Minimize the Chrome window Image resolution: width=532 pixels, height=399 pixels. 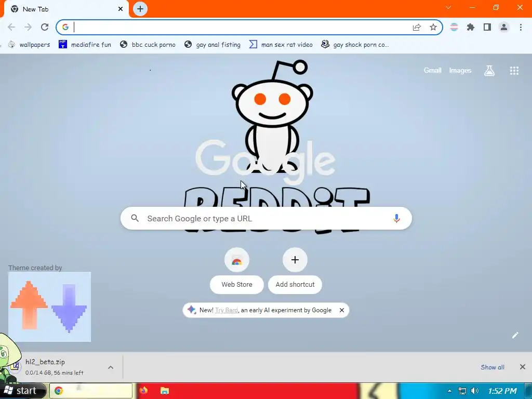coord(472,7)
